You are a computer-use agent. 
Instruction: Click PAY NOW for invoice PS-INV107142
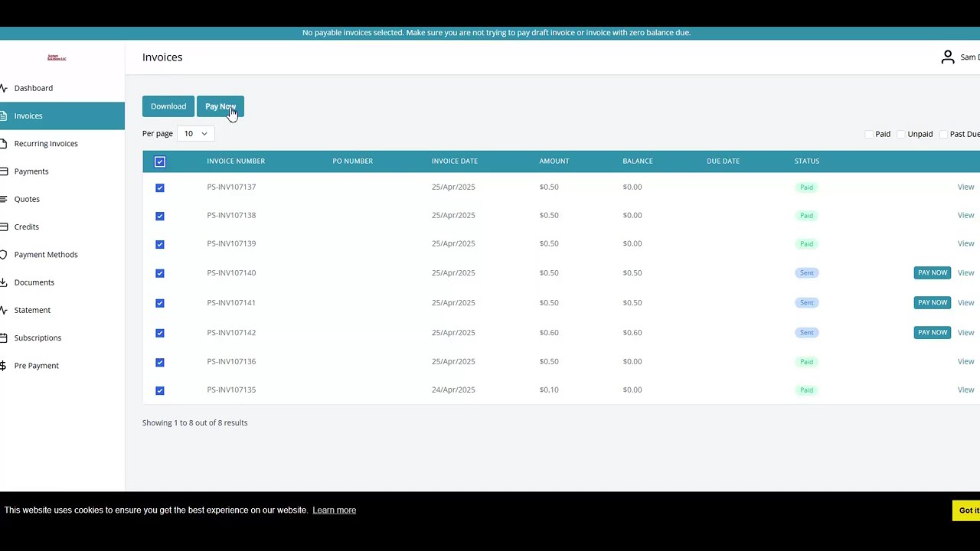[932, 332]
